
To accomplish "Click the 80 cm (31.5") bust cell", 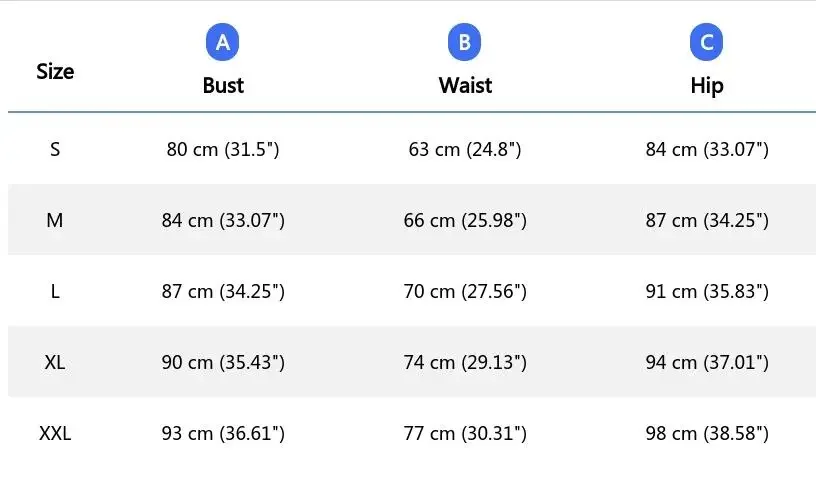I will (x=223, y=149).
